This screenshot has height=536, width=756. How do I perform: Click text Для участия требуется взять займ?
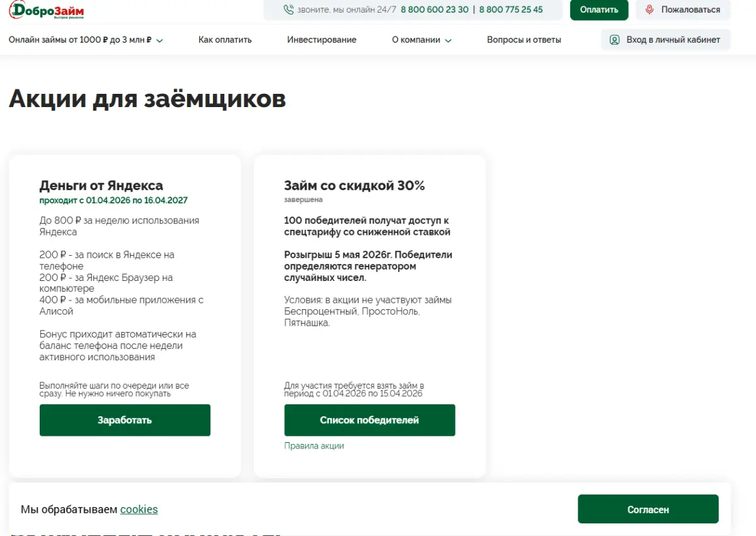(x=354, y=389)
